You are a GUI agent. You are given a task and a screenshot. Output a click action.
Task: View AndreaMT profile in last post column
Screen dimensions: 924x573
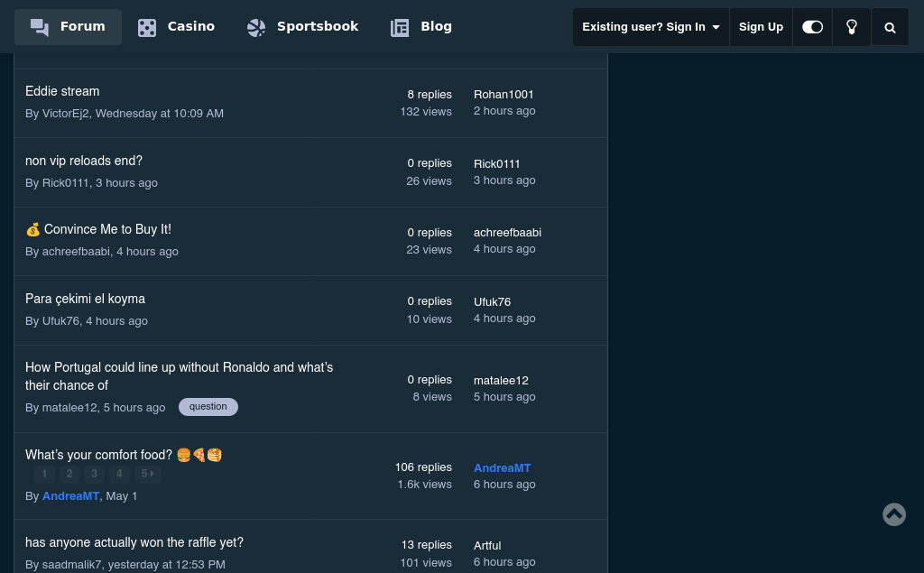pos(502,467)
